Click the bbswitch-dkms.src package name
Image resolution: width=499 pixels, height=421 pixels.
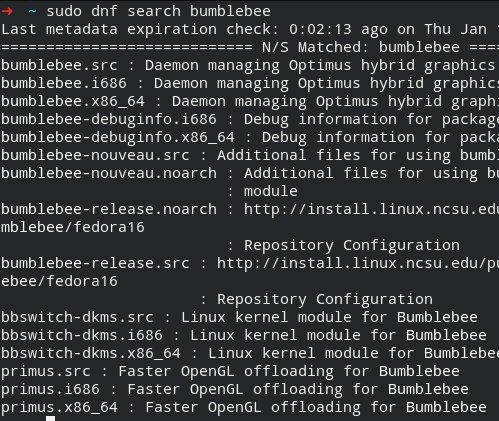(77, 317)
